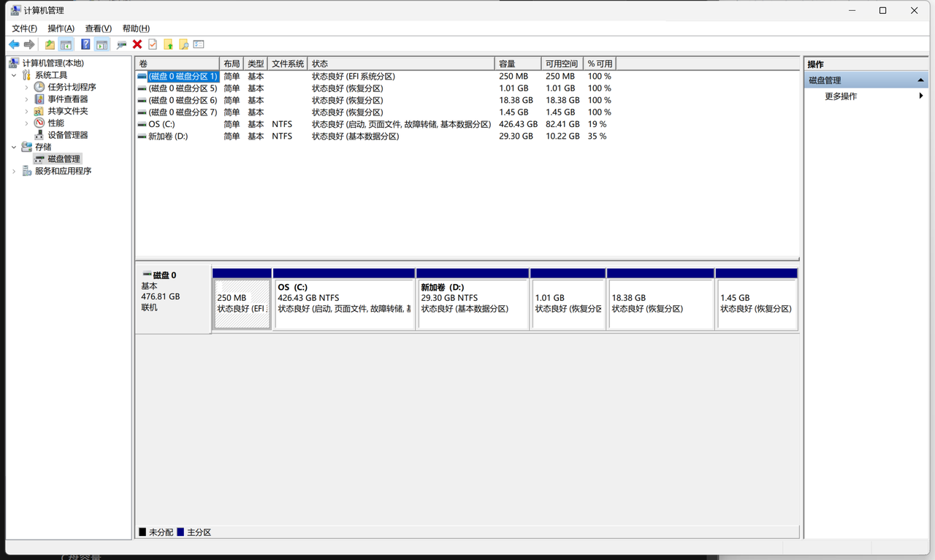
Task: Click the Computer Management app icon in title bar
Action: pyautogui.click(x=15, y=10)
